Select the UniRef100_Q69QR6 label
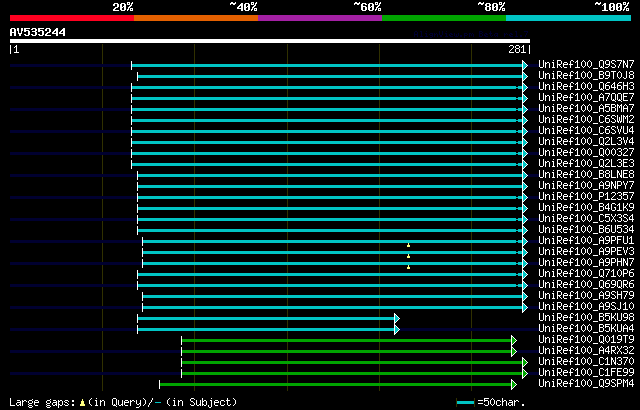Image resolution: width=640 pixels, height=410 pixels. pos(586,285)
